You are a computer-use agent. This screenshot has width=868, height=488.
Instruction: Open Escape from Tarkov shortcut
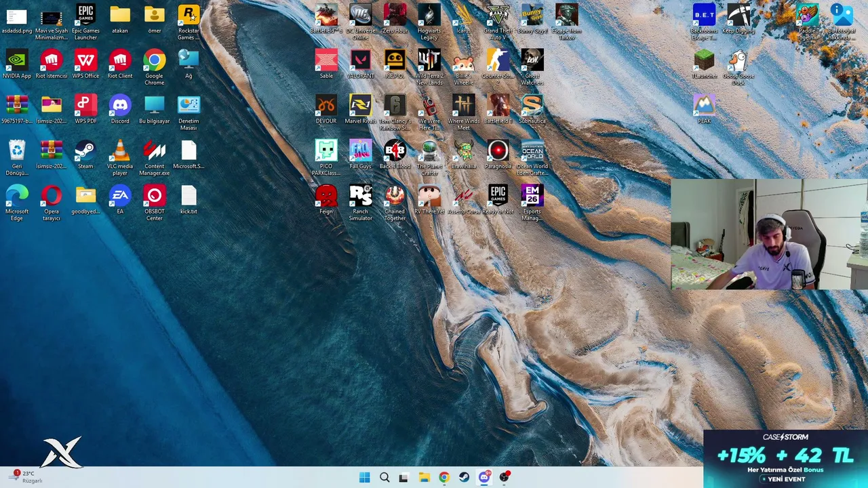click(567, 22)
